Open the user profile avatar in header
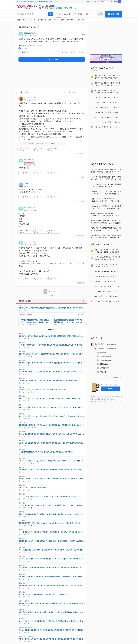This screenshot has height=644, width=138. (100, 14)
